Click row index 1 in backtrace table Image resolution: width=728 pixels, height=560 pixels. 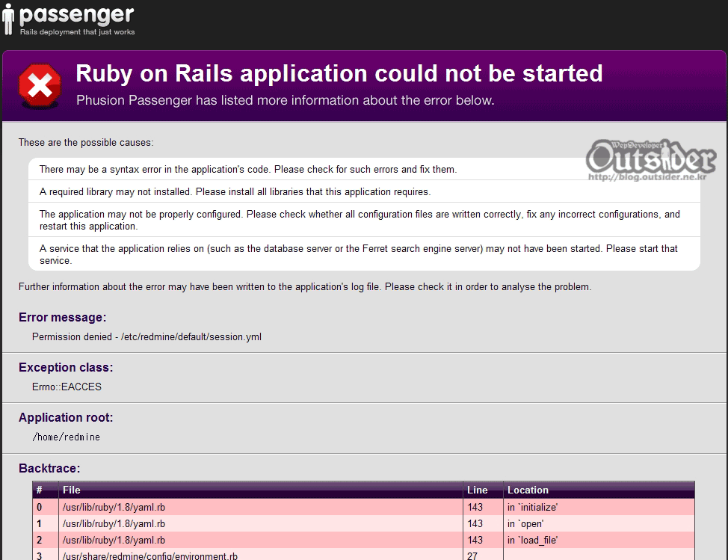pos(40,523)
